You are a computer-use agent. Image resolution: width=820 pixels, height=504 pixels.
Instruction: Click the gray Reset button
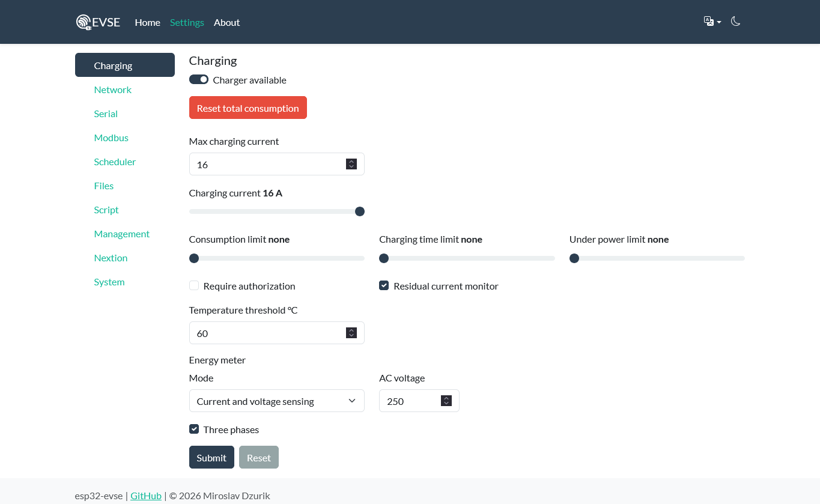[259, 457]
